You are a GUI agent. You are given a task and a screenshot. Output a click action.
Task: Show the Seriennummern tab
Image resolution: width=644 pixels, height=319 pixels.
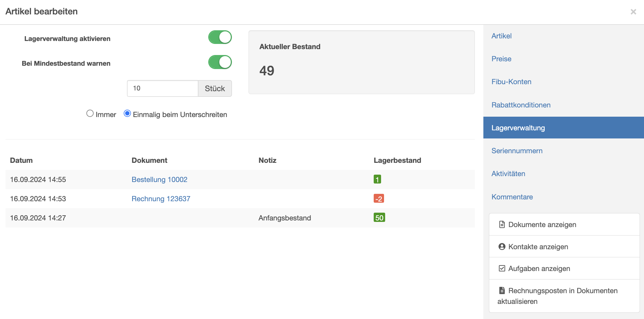517,151
